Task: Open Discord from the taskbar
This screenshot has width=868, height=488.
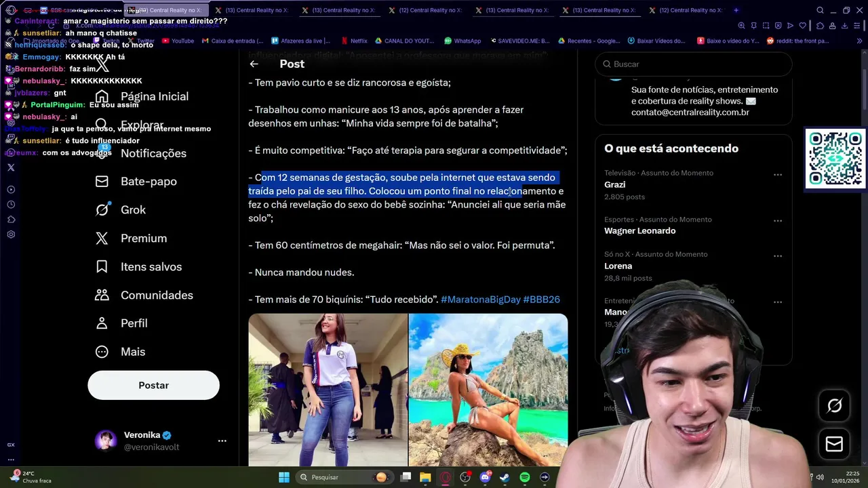Action: pyautogui.click(x=485, y=477)
